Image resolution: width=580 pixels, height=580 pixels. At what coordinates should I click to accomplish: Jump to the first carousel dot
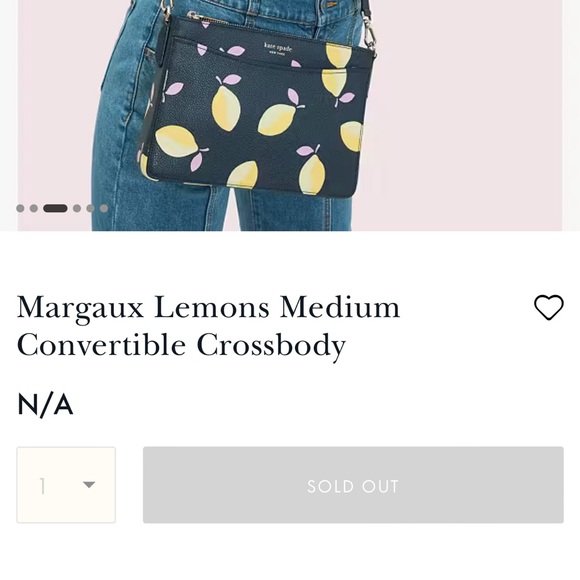tap(20, 208)
